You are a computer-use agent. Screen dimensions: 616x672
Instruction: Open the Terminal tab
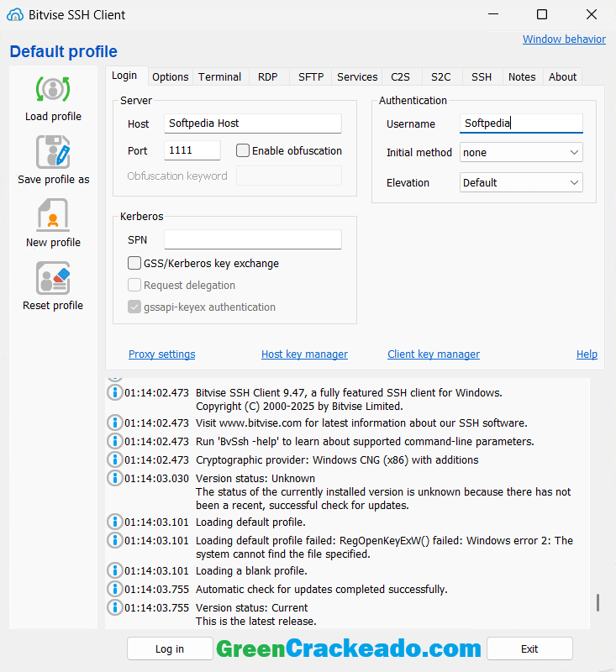220,76
